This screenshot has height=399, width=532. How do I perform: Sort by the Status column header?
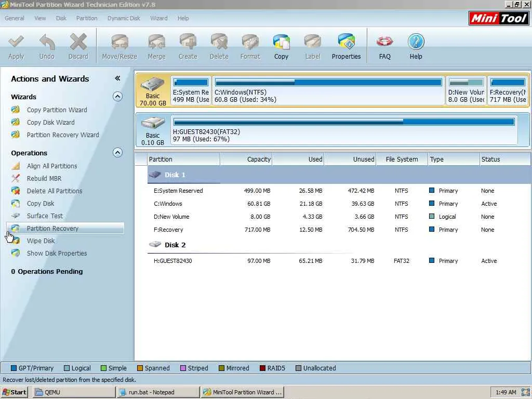505,159
